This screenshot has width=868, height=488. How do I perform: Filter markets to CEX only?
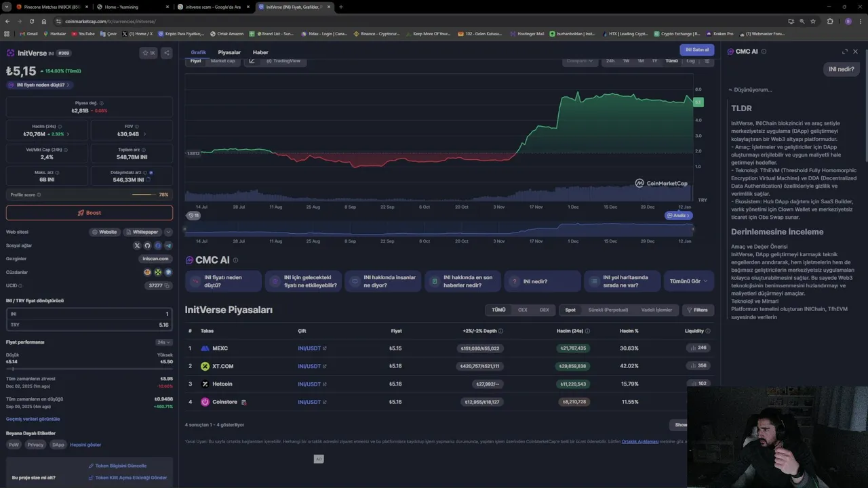522,310
